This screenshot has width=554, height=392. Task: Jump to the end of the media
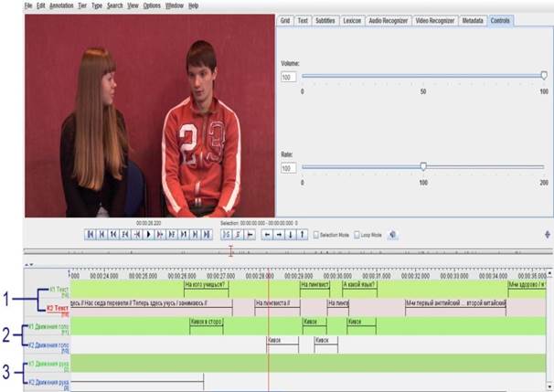pyautogui.click(x=207, y=235)
